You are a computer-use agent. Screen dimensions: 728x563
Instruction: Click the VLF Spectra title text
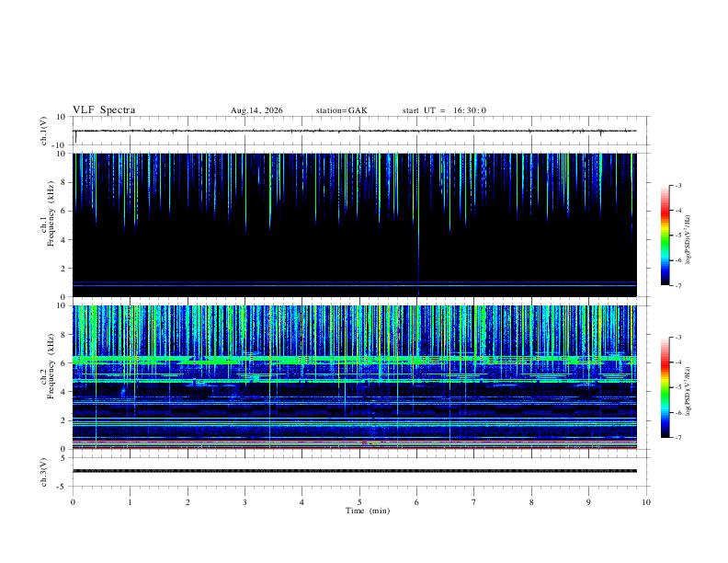point(104,110)
